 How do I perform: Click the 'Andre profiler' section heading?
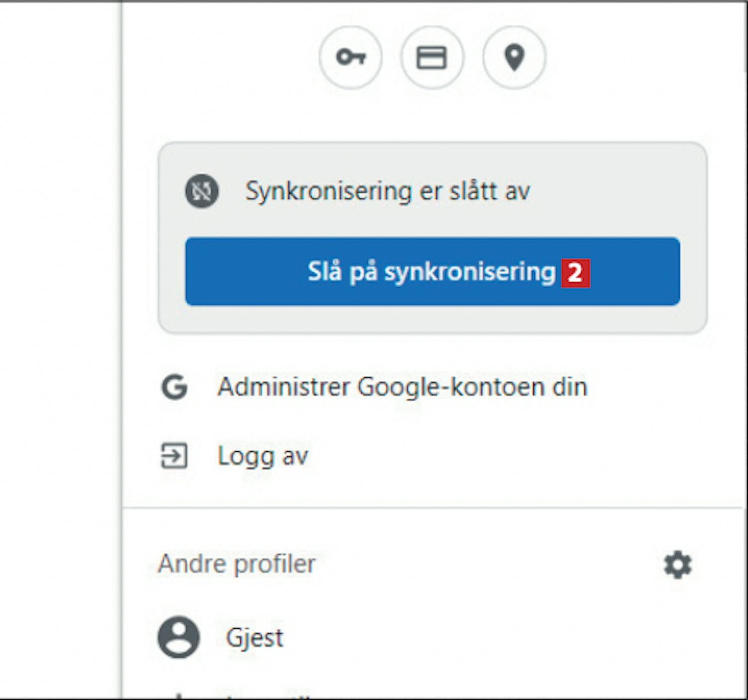coord(236,564)
